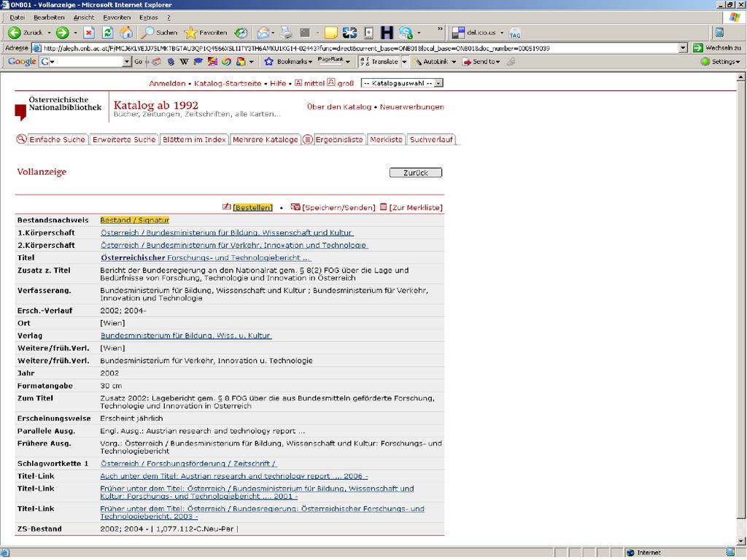This screenshot has height=560, width=747.
Task: Open the Bearbeiten menu
Action: [49, 17]
